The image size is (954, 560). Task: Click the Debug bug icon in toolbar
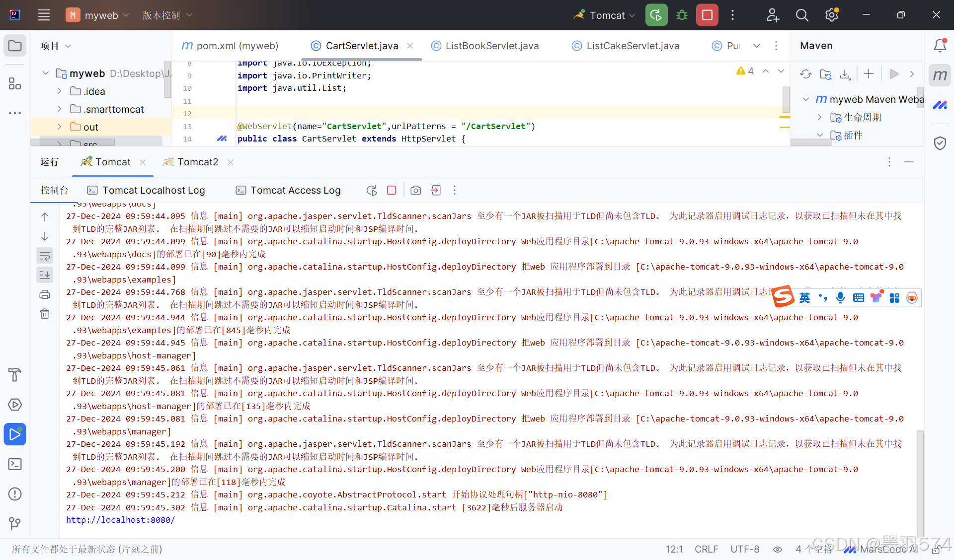click(x=682, y=15)
